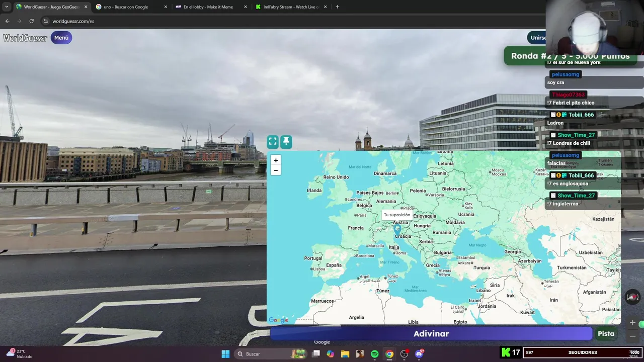Click 'Reino Unido' on the map
Image resolution: width=644 pixels, height=362 pixels.
[336, 177]
